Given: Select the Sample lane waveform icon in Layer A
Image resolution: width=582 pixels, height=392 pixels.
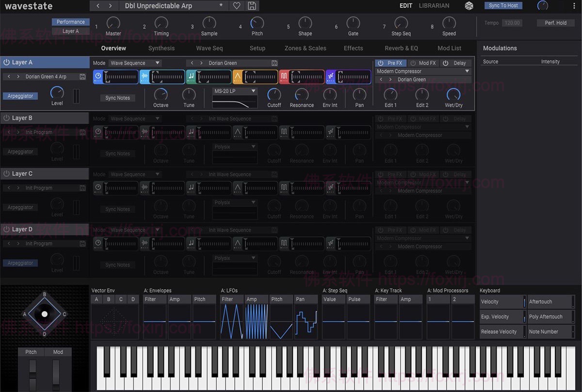Looking at the screenshot, I should click(144, 77).
